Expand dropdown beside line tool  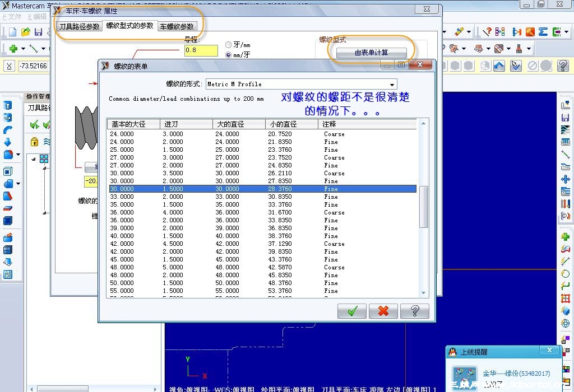(x=43, y=48)
